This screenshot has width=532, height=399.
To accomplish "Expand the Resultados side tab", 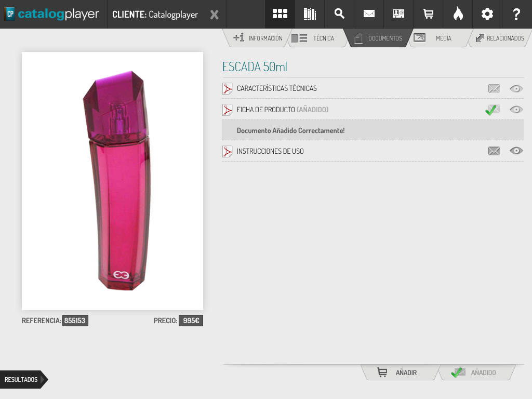I will click(24, 379).
